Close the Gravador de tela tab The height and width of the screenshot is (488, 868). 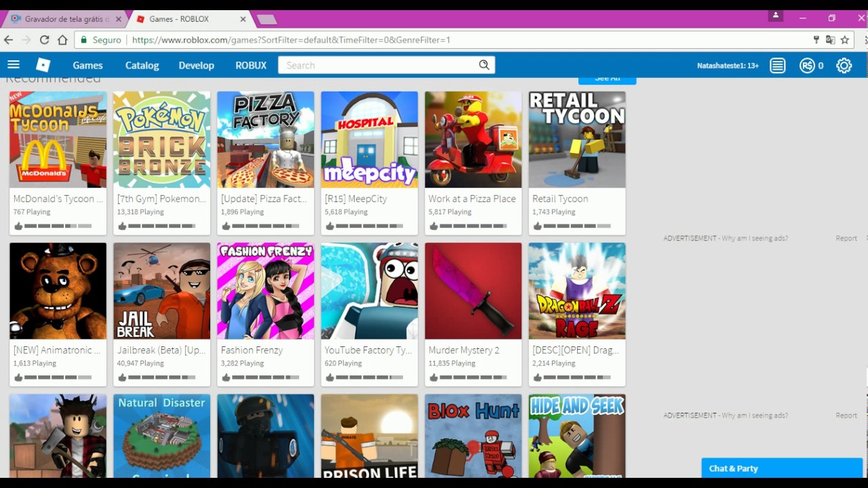pos(119,19)
